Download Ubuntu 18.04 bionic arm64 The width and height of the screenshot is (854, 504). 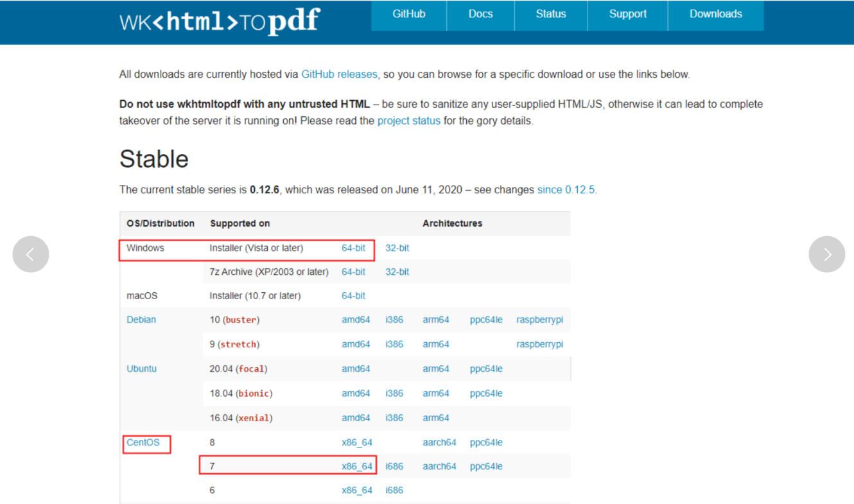[x=436, y=394]
